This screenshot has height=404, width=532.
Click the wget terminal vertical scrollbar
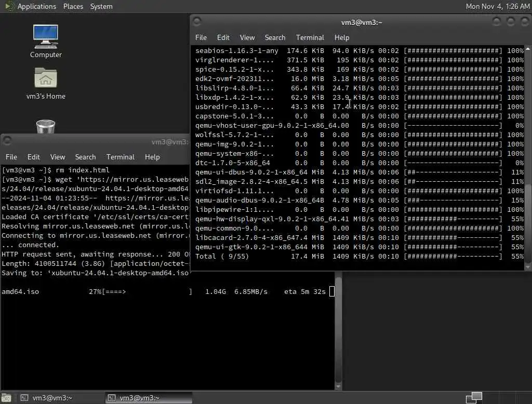(x=338, y=329)
